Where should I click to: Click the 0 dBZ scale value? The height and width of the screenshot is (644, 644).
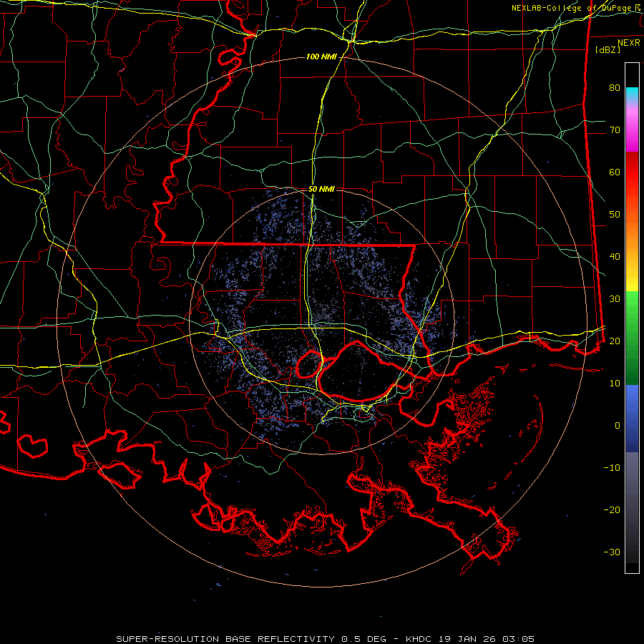point(618,426)
